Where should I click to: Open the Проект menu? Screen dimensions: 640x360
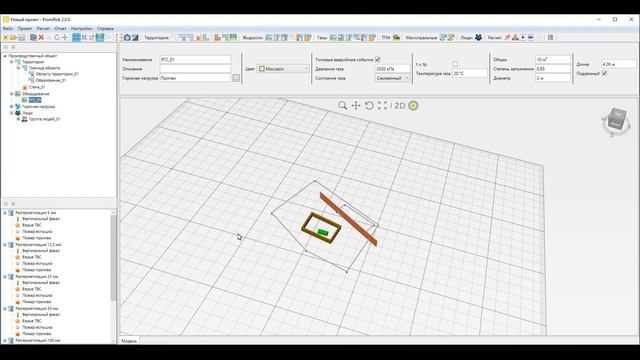(24, 29)
